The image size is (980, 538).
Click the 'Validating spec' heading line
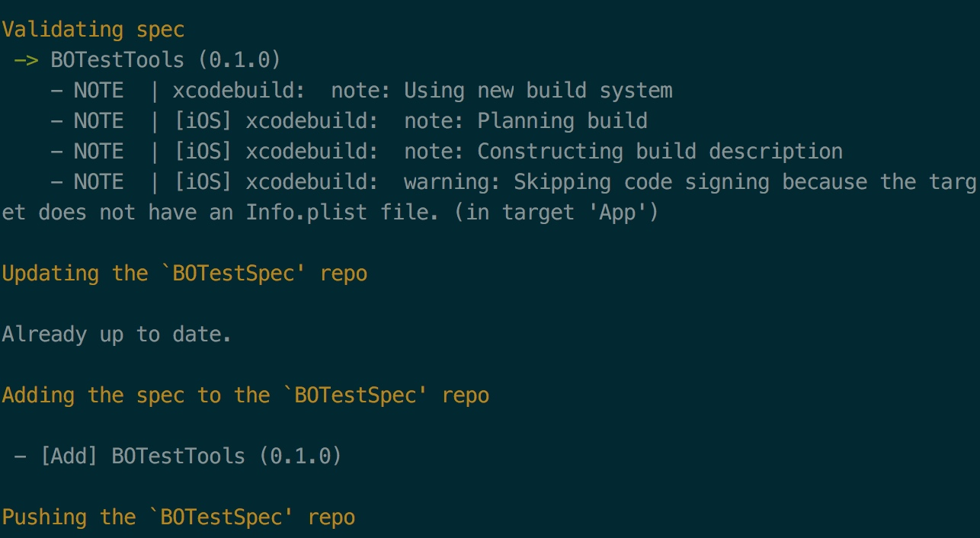pos(93,30)
